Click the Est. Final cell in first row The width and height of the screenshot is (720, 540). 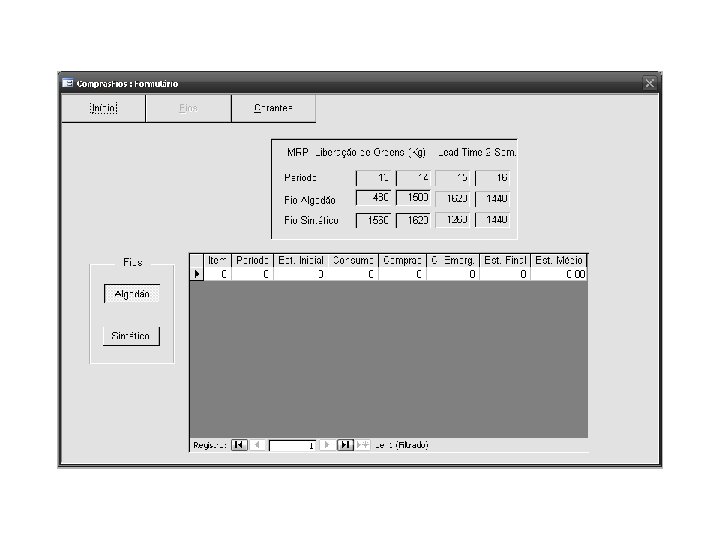[x=505, y=274]
